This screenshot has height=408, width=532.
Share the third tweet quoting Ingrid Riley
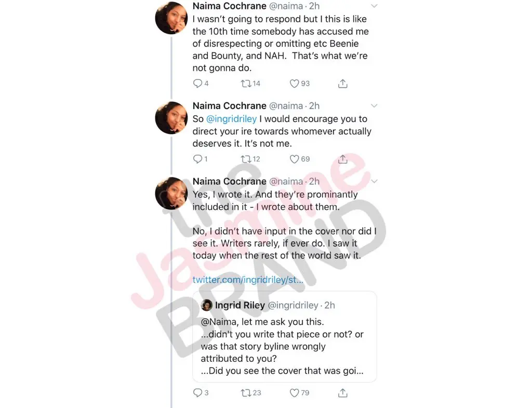coord(343,393)
